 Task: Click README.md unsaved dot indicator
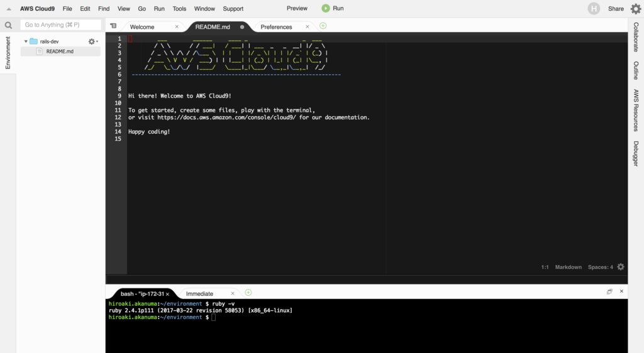coord(242,27)
